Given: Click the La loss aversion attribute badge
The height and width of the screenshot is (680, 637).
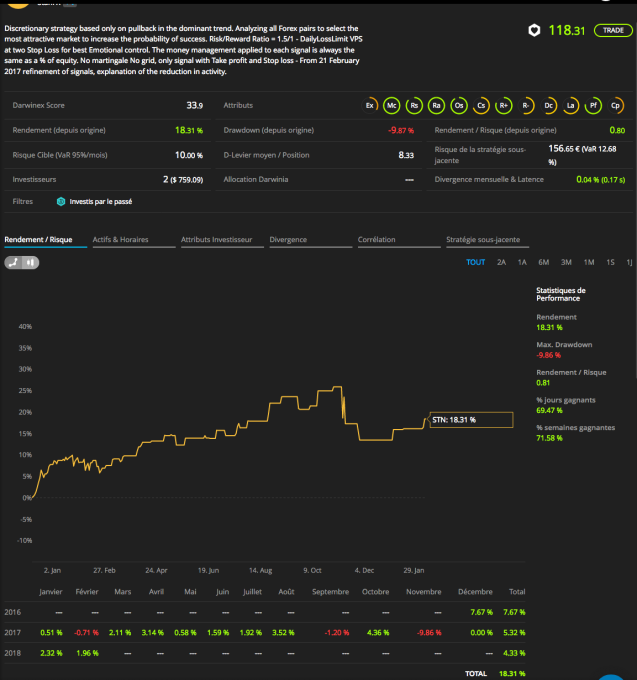Looking at the screenshot, I should click(x=571, y=105).
